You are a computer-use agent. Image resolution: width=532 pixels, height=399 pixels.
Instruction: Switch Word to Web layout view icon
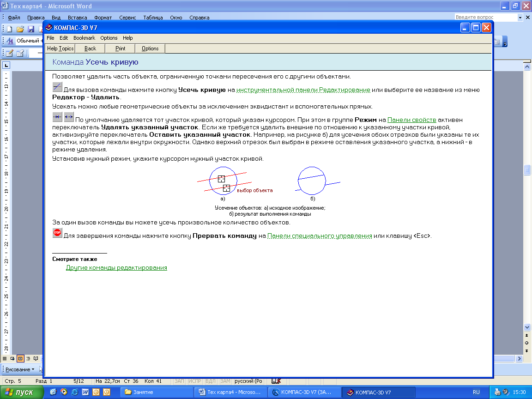tap(12, 359)
